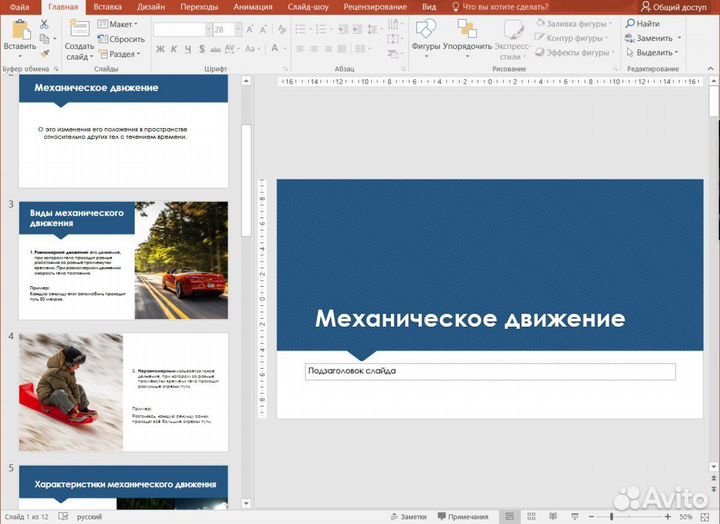Fit slide to window icon
The image size is (720, 524).
(704, 517)
